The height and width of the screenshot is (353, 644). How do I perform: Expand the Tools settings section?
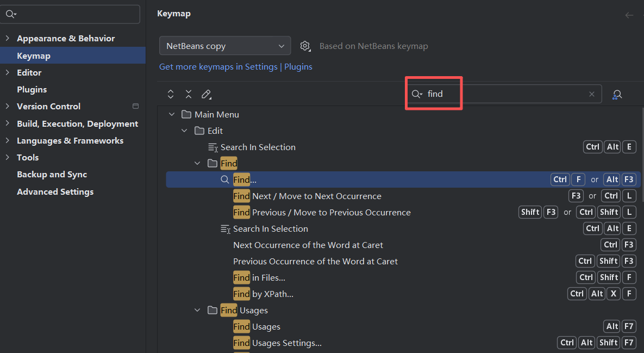(8, 157)
